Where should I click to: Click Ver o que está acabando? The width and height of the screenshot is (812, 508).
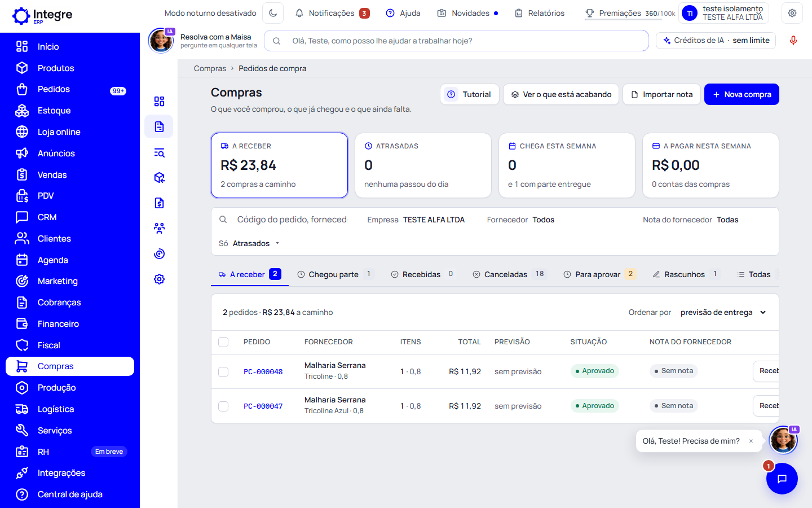561,94
